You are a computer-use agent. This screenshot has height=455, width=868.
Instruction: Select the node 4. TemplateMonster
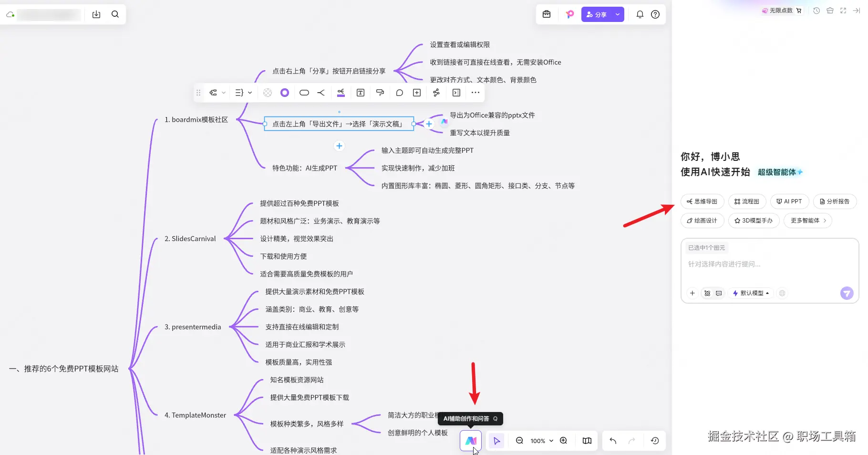point(195,415)
